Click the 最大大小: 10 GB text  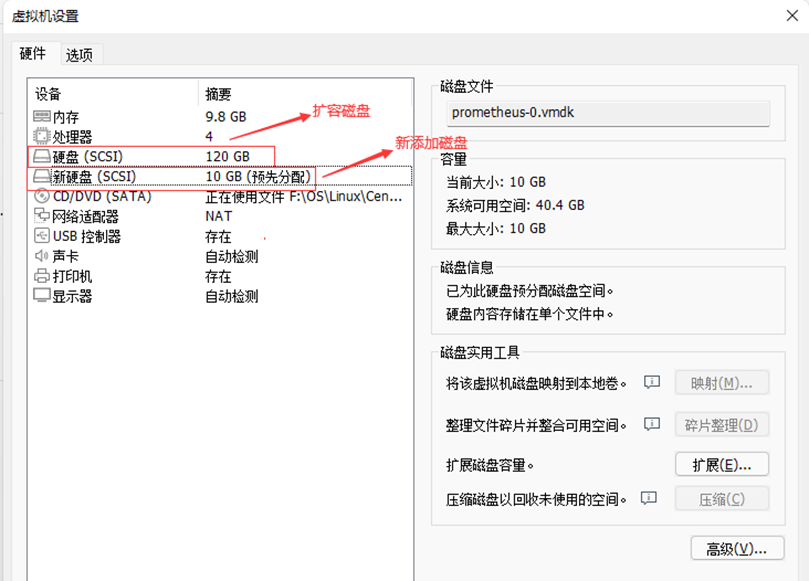tap(496, 229)
